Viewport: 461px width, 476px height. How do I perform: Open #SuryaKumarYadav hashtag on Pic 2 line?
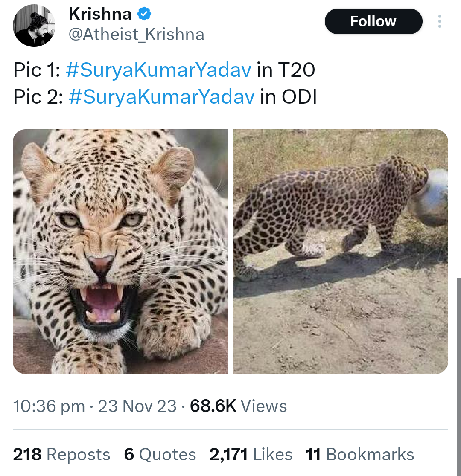[x=161, y=97]
